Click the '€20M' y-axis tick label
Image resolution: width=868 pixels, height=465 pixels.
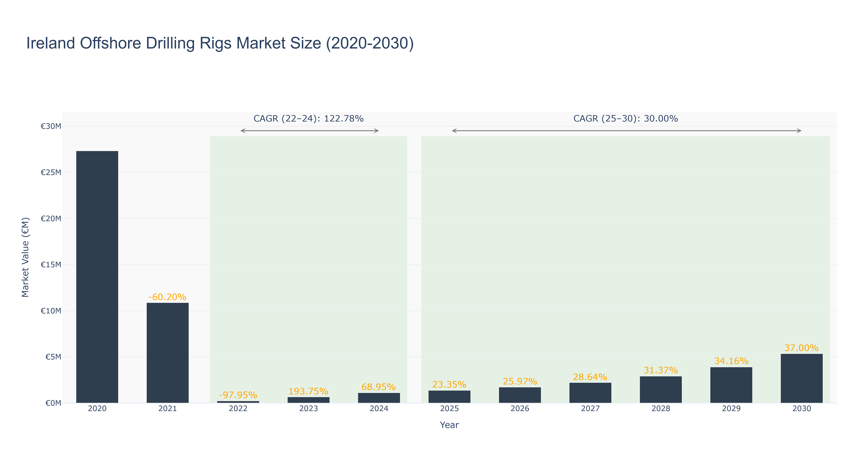click(x=51, y=219)
